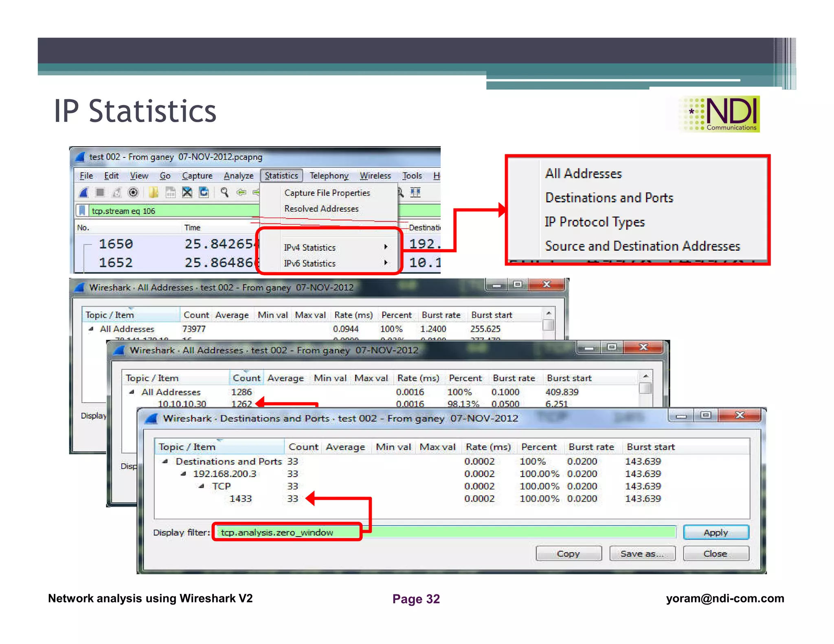The image size is (834, 644).
Task: Open capture options gear icon
Action: 133,192
